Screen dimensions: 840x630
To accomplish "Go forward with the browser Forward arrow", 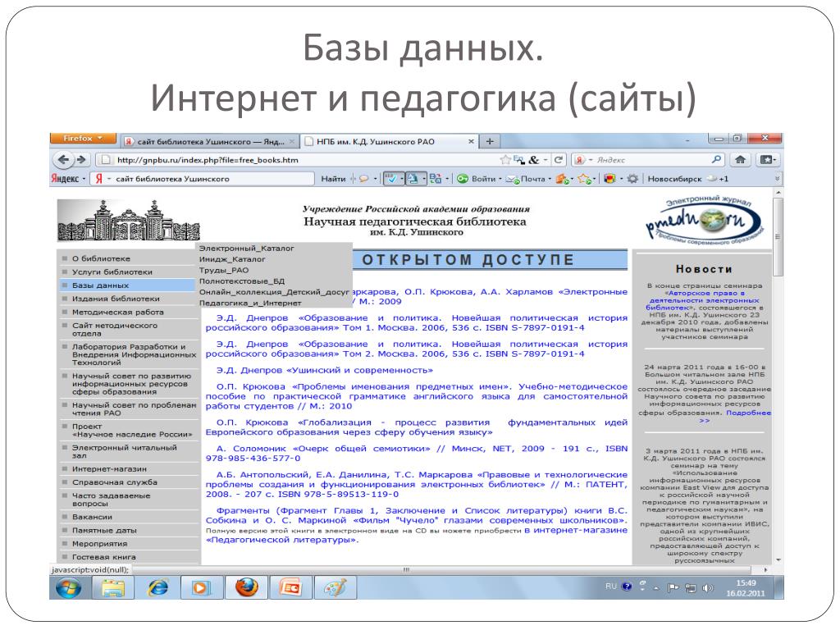I will pos(81,160).
